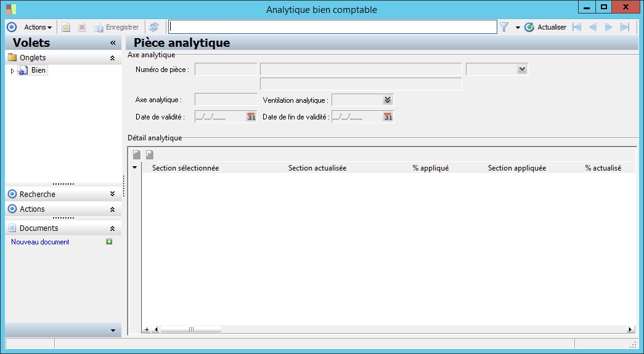Collapse the Documents section

[112, 228]
